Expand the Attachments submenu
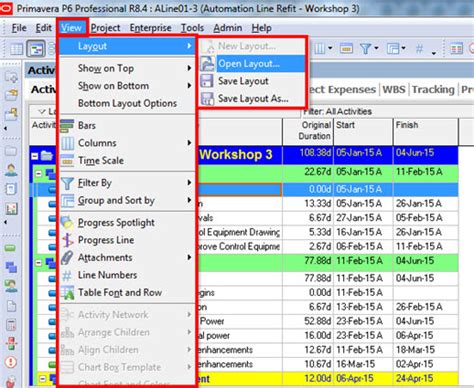 [127, 258]
